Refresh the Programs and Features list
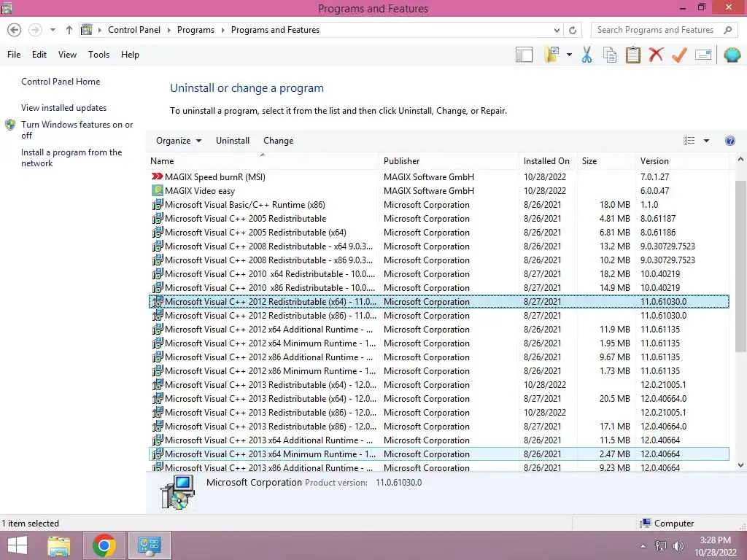 point(573,30)
